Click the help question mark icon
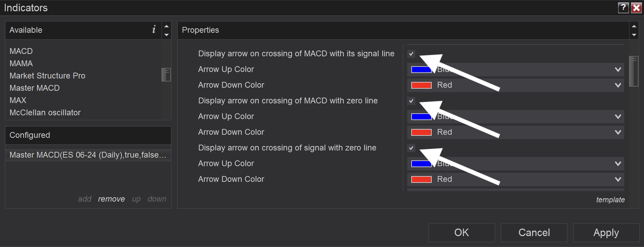Viewport: 644px width, 247px height. point(623,8)
